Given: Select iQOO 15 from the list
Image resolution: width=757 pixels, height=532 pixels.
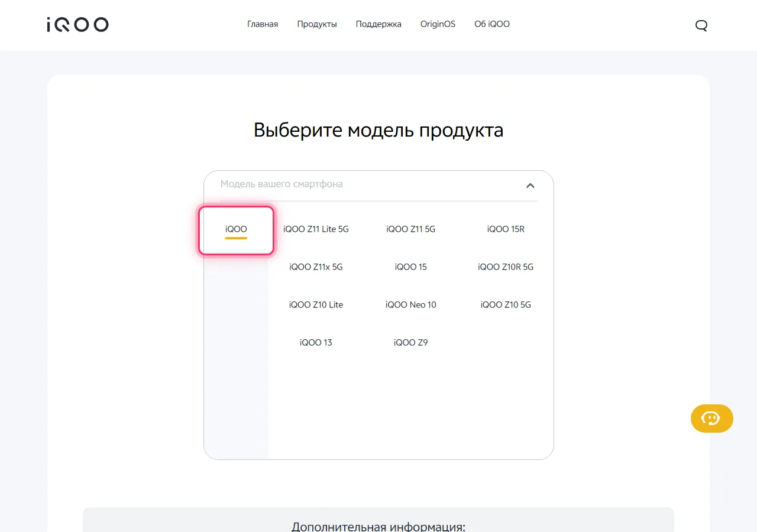Looking at the screenshot, I should [x=410, y=267].
